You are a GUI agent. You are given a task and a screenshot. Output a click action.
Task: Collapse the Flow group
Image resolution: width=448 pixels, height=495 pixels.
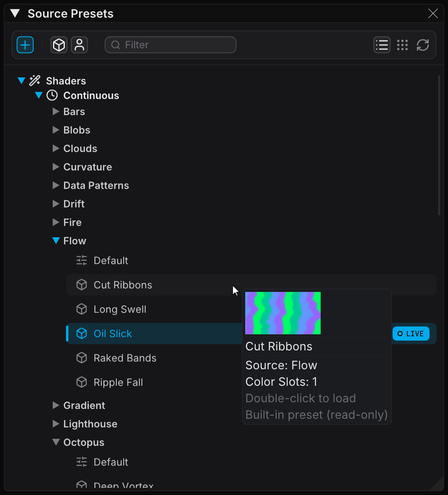(56, 241)
